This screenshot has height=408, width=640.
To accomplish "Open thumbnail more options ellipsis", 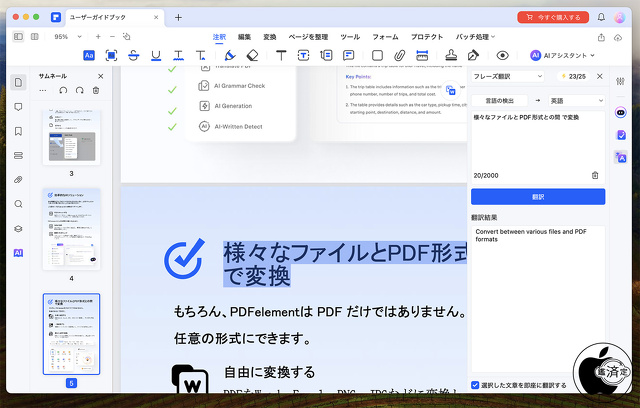I will click(43, 90).
